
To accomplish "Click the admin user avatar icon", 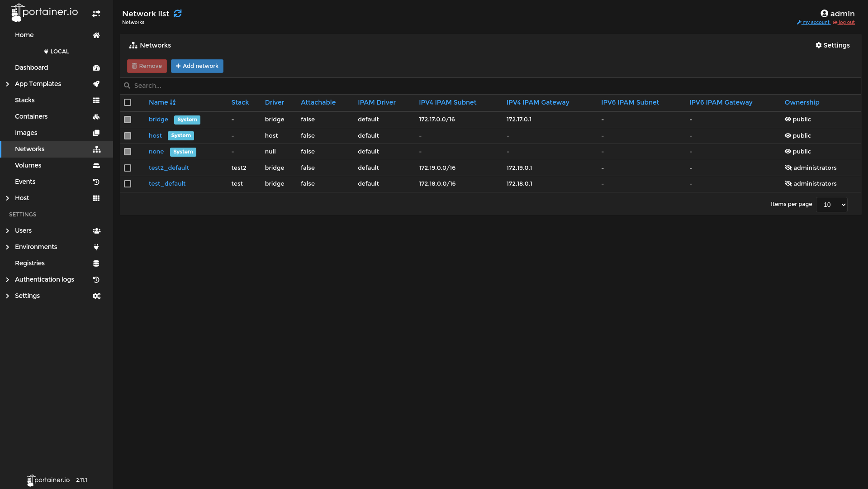I will tap(824, 14).
